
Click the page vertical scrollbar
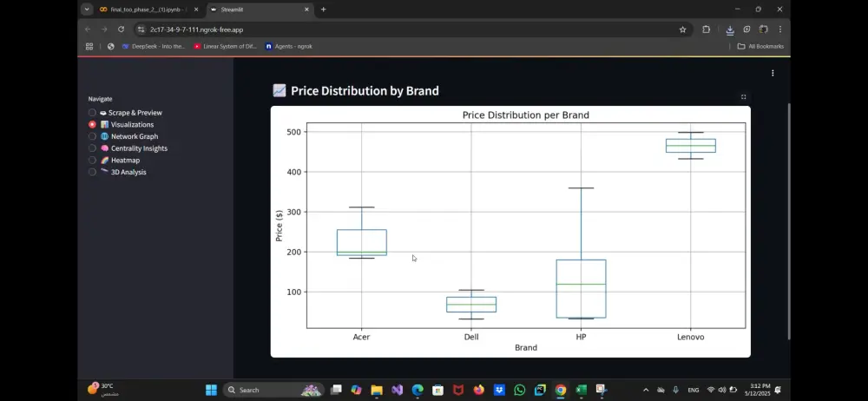point(789,221)
